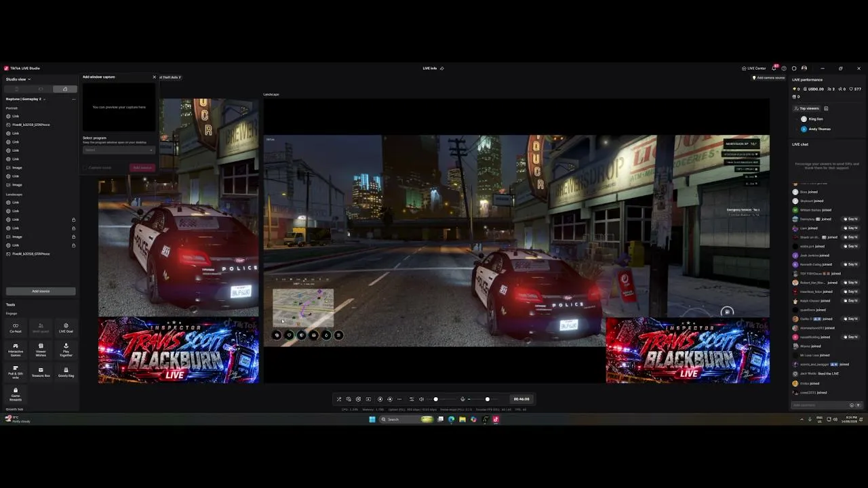This screenshot has width=868, height=488.
Task: Click the record circle icon in control bar
Action: (380, 399)
